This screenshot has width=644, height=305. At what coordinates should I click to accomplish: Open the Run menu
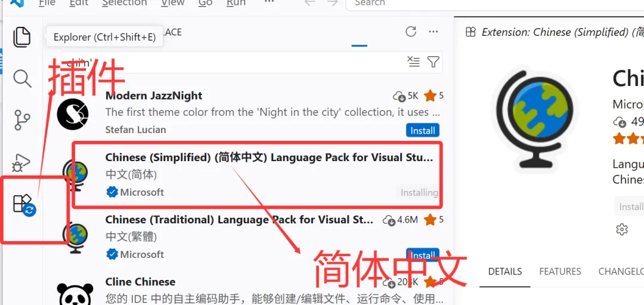click(x=236, y=3)
